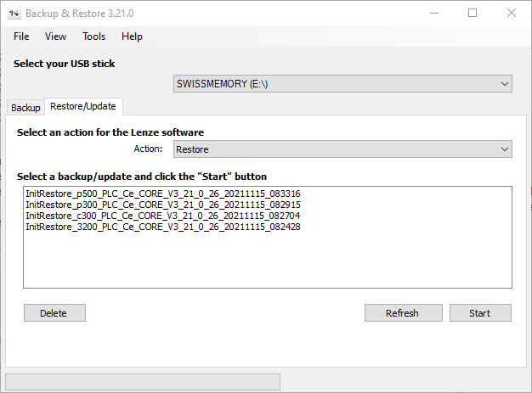Screen dimensions: 532x393
Task: Click the progress bar at the bottom
Action: pyautogui.click(x=143, y=382)
